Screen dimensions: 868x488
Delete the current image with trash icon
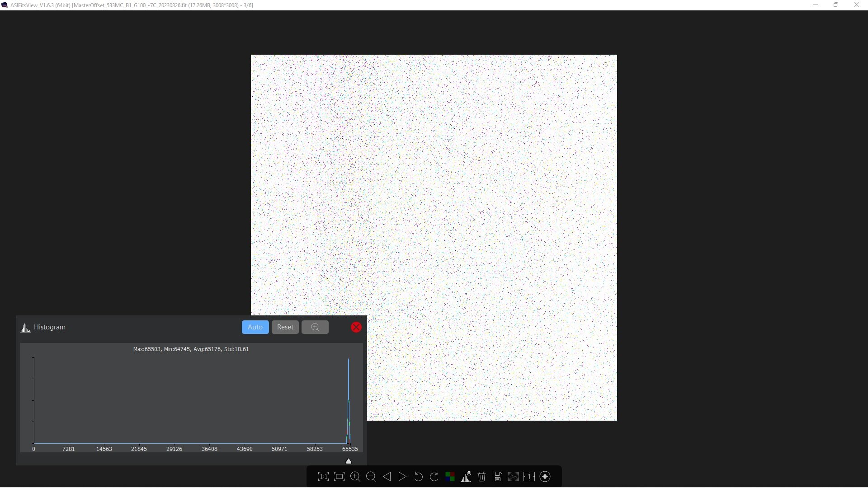tap(481, 477)
